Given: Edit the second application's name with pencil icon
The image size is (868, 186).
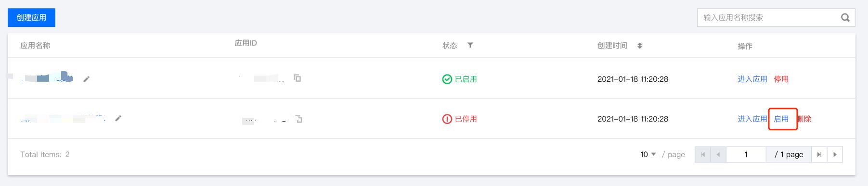Looking at the screenshot, I should pyautogui.click(x=118, y=118).
